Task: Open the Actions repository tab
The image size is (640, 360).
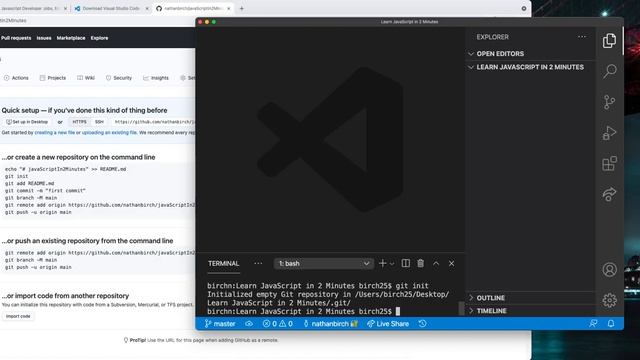Action: click(x=16, y=78)
